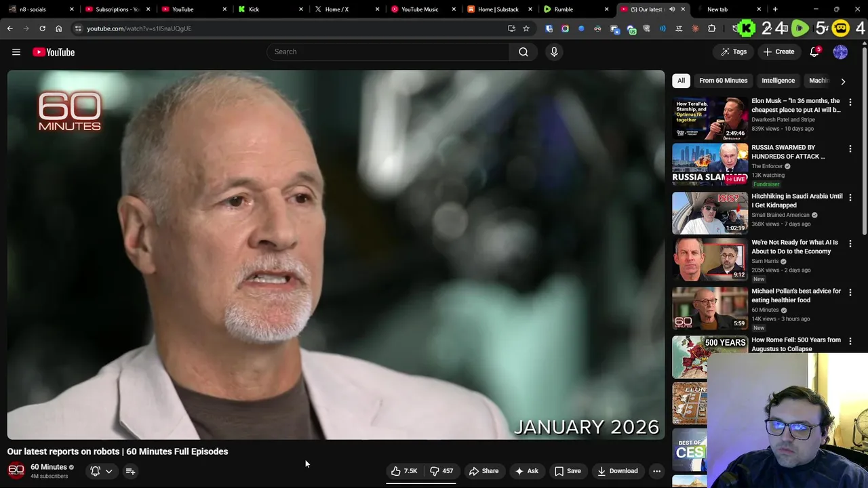This screenshot has height=488, width=868.
Task: Open options for We're Not Ready video
Action: 850,243
